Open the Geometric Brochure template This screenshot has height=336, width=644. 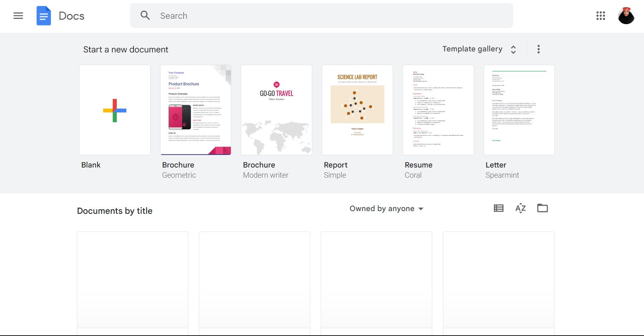[195, 110]
